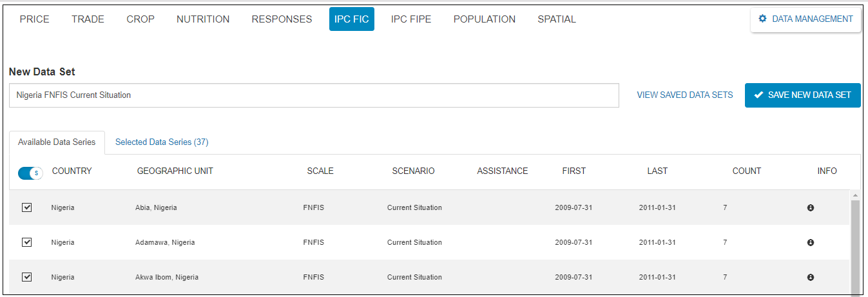Open the NUTRITION tab
This screenshot has width=868, height=297.
pyautogui.click(x=203, y=19)
